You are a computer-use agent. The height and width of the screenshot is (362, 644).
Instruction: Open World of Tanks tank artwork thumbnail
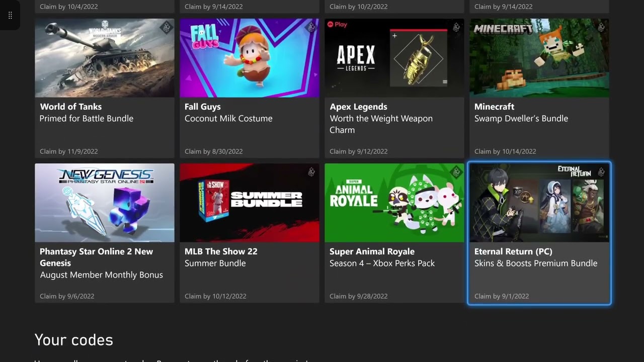105,58
